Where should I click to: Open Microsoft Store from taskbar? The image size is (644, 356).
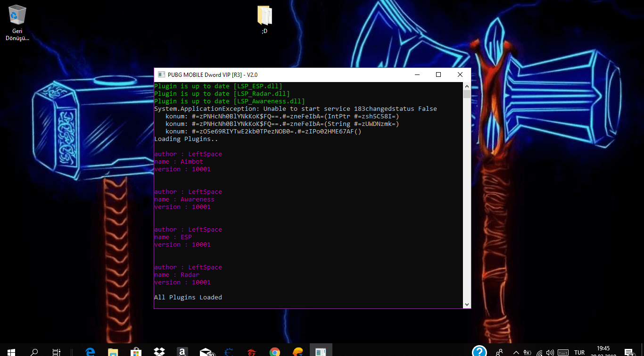136,352
